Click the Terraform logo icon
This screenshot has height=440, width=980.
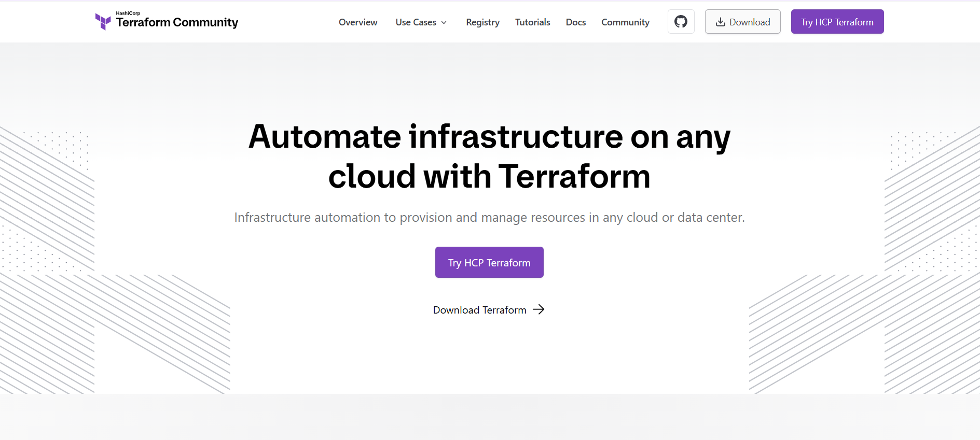(103, 22)
